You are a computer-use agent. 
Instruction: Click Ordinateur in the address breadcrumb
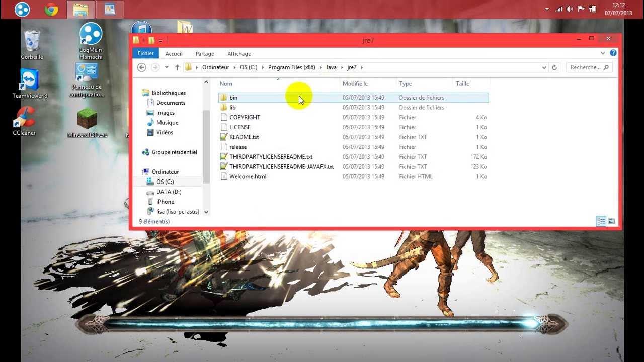click(x=215, y=67)
